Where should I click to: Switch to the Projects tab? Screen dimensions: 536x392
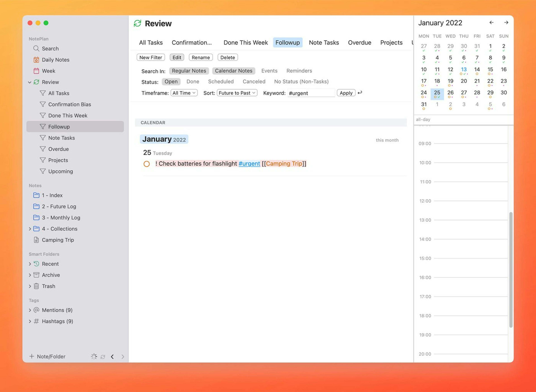click(x=391, y=42)
